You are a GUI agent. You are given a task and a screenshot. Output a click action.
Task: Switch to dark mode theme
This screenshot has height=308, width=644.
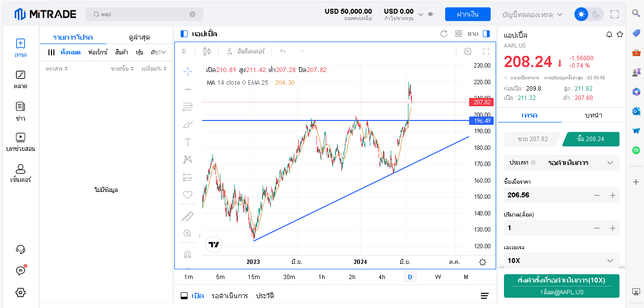click(x=596, y=14)
